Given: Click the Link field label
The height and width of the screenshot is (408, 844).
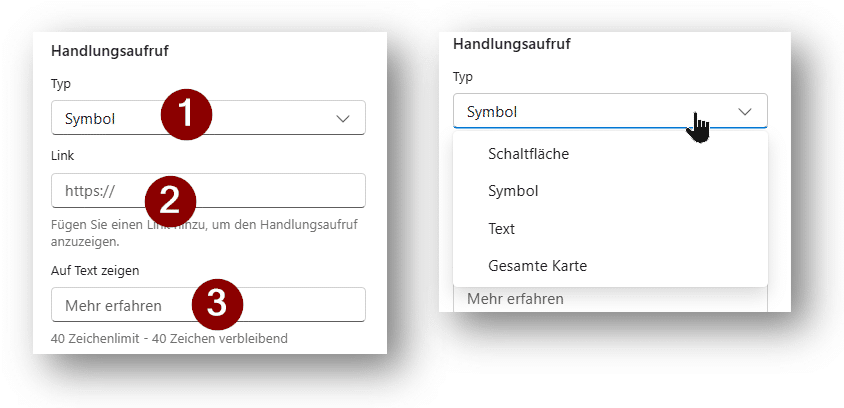Looking at the screenshot, I should click(63, 155).
